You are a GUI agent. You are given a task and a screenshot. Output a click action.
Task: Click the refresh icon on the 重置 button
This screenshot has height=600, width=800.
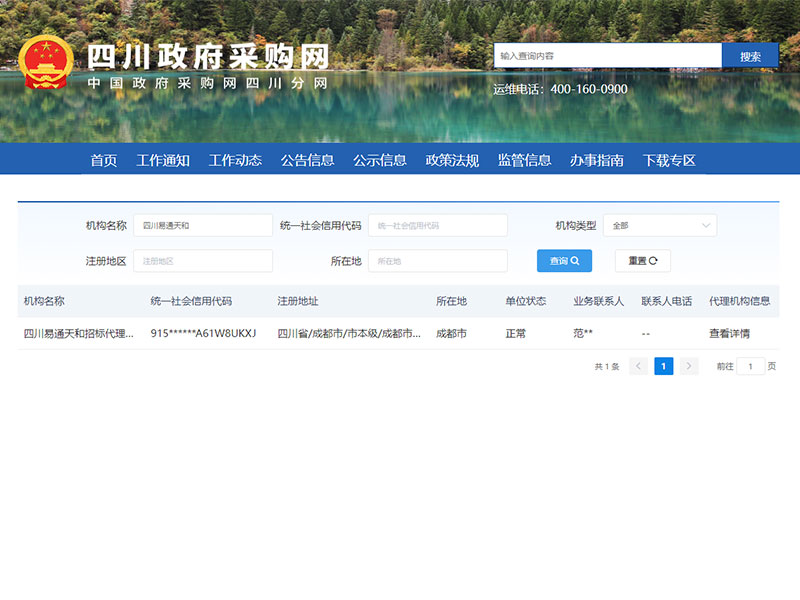655,260
